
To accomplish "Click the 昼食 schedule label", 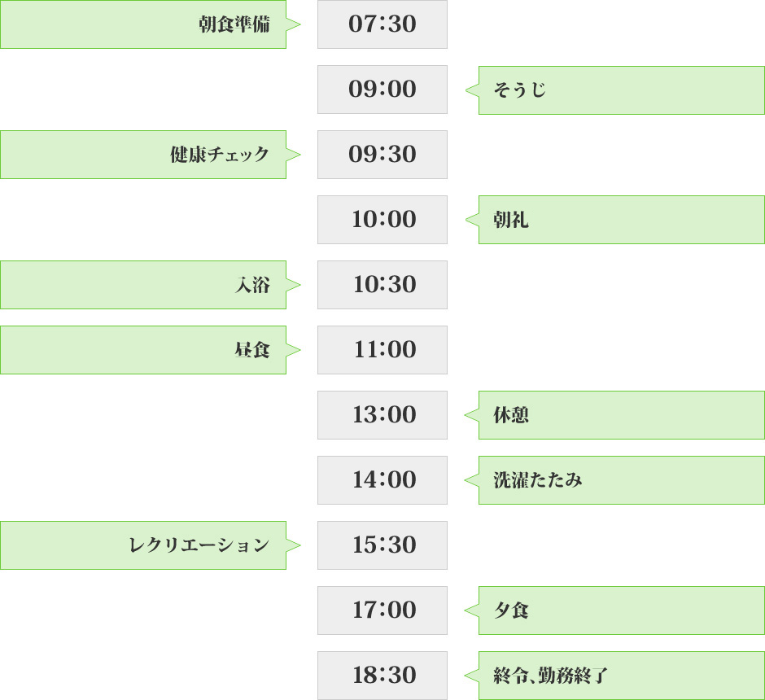I will click(252, 350).
